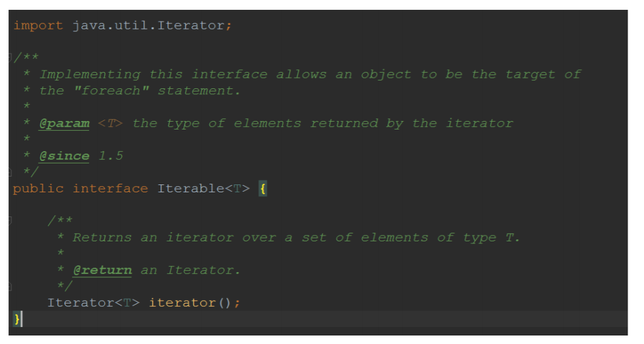Click the @return Javadoc tag
This screenshot has width=644, height=344.
[102, 270]
